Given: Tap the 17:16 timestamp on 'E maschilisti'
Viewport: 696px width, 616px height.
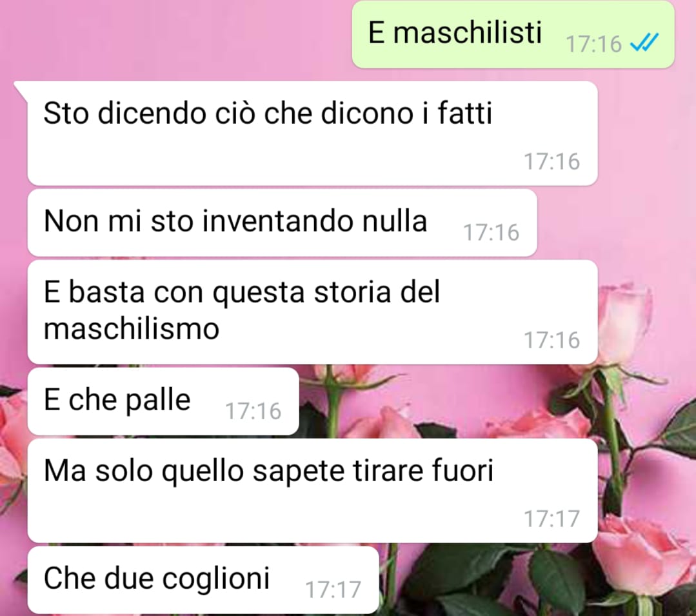Looking at the screenshot, I should click(594, 44).
